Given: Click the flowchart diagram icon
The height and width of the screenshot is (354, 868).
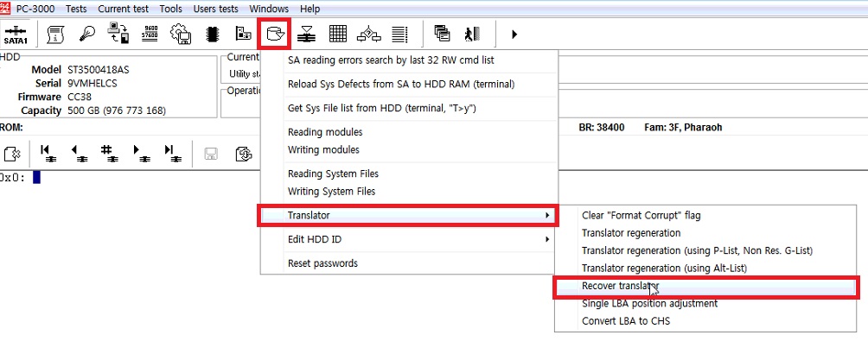Looking at the screenshot, I should (x=368, y=35).
